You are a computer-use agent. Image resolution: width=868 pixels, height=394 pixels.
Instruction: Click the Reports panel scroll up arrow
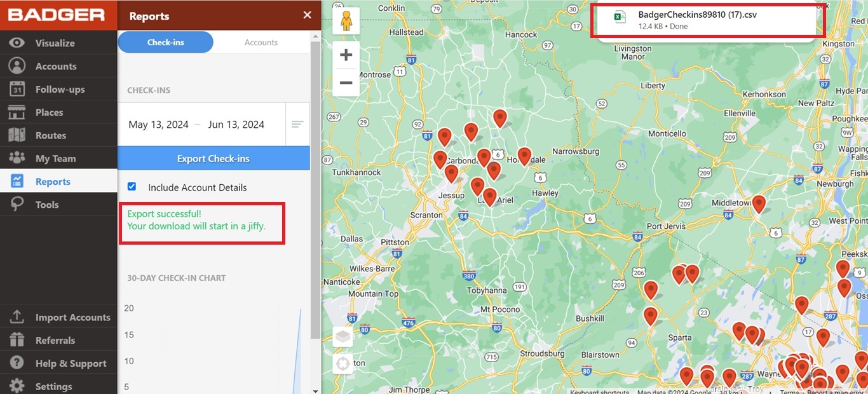[x=315, y=37]
